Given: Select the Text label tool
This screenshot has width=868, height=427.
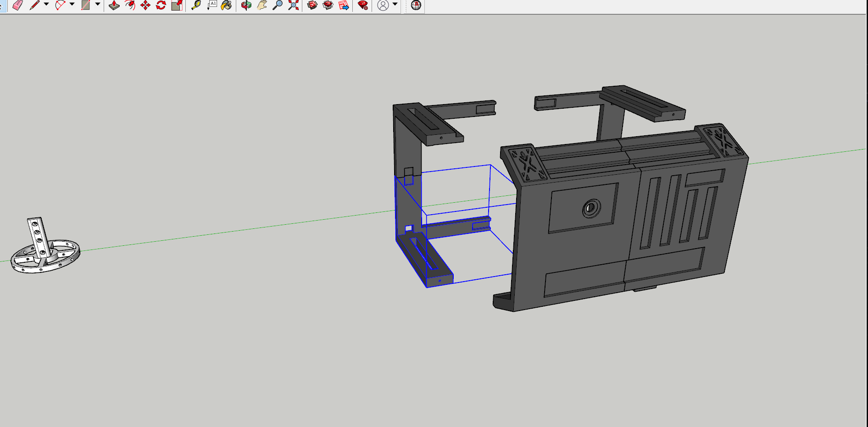Looking at the screenshot, I should 211,5.
